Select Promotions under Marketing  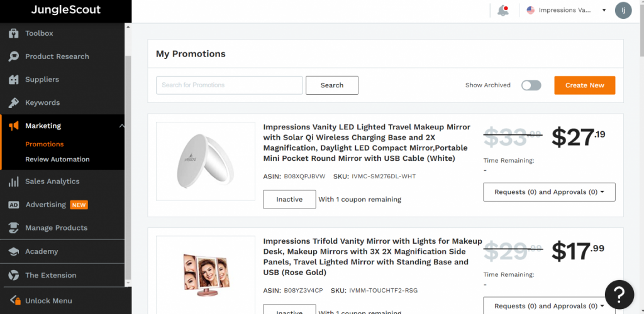[x=45, y=144]
